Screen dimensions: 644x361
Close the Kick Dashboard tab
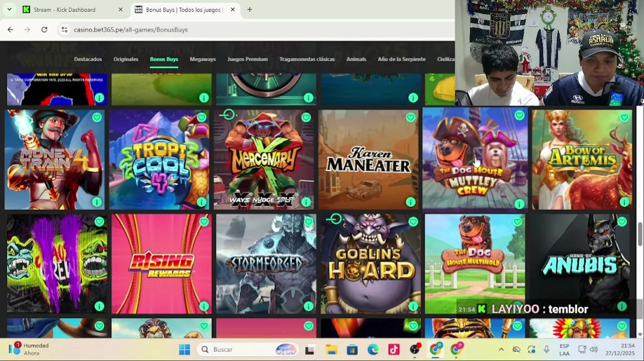click(120, 10)
